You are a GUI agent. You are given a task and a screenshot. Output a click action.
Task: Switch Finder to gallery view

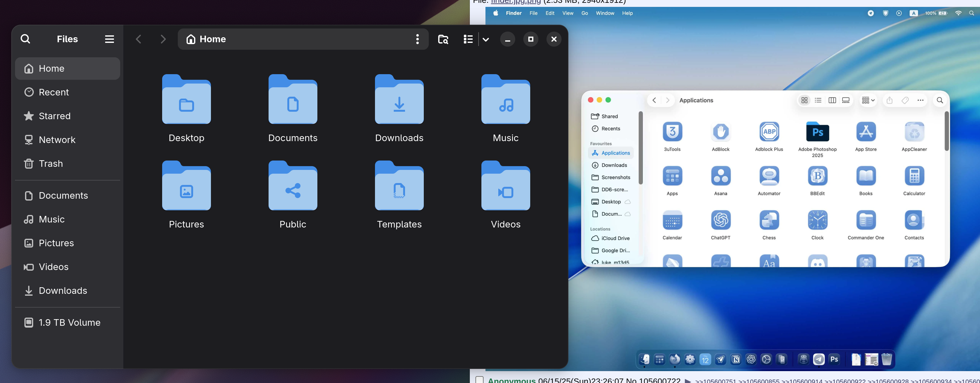click(x=846, y=100)
